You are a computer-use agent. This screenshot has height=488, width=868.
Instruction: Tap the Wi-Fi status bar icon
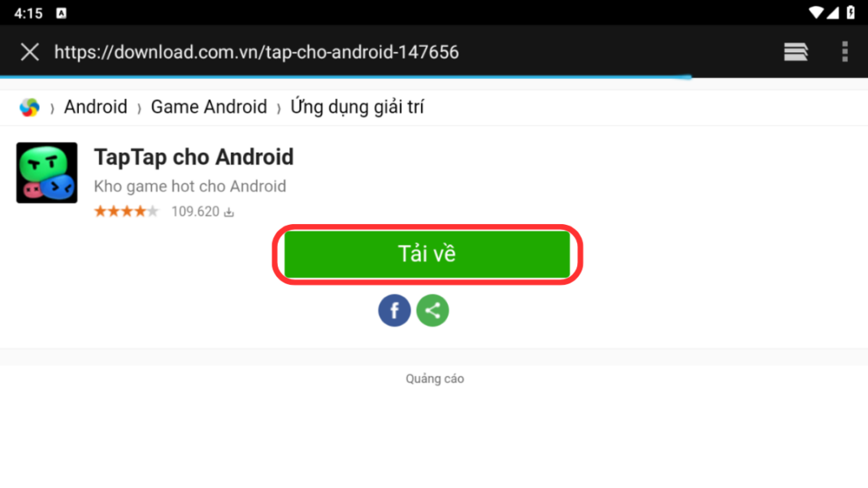pos(815,13)
